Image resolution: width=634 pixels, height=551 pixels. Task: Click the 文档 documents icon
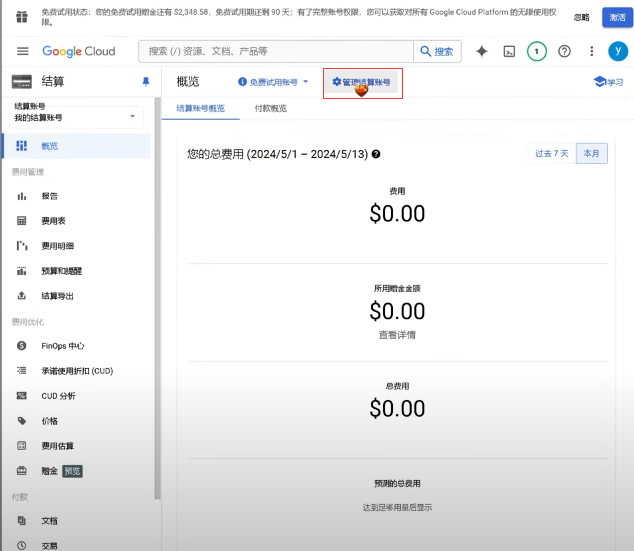click(x=21, y=521)
